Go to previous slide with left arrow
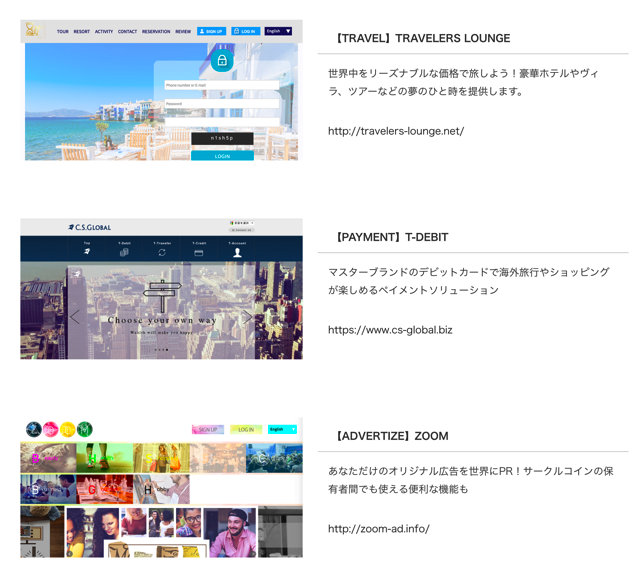Screen dimensions: 639x570 75,317
